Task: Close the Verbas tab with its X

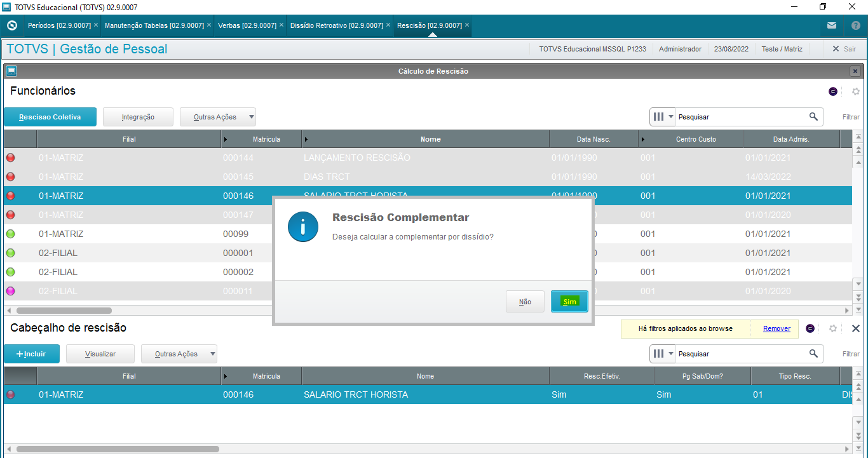Action: coord(281,25)
